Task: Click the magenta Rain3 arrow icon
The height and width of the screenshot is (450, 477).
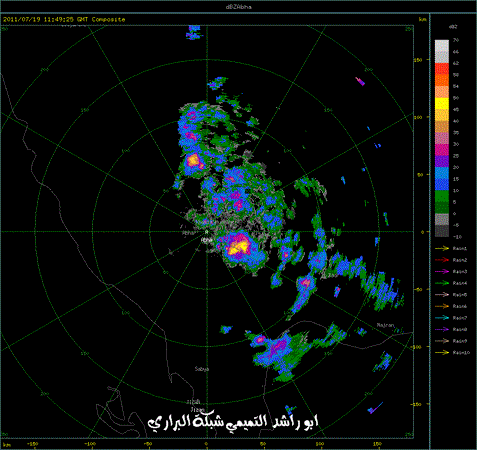Action: click(442, 272)
